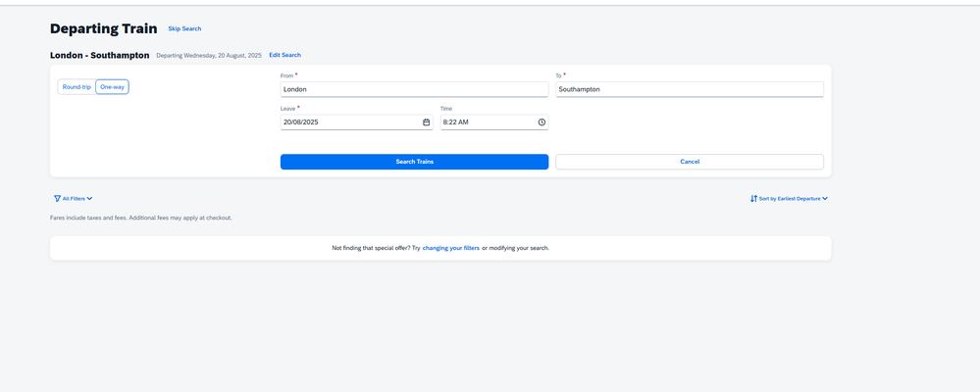Focus the From field containing London
Viewport: 980px width, 392px height.
pos(414,89)
